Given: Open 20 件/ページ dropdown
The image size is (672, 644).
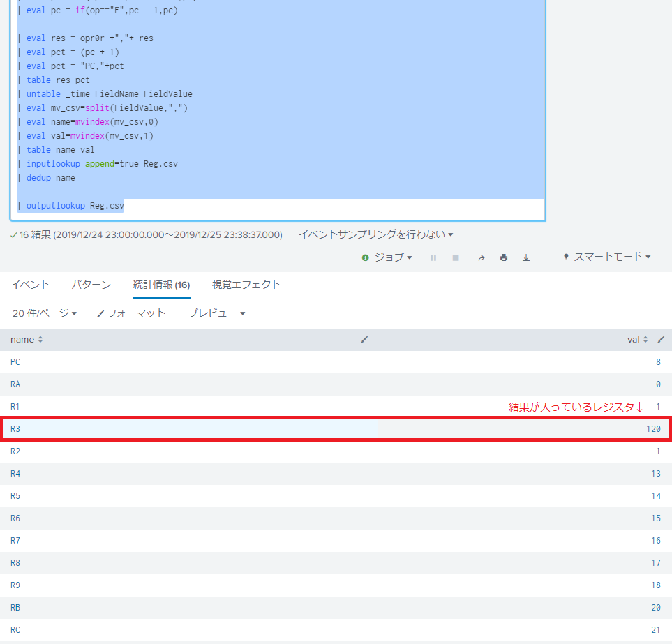Looking at the screenshot, I should click(x=45, y=313).
